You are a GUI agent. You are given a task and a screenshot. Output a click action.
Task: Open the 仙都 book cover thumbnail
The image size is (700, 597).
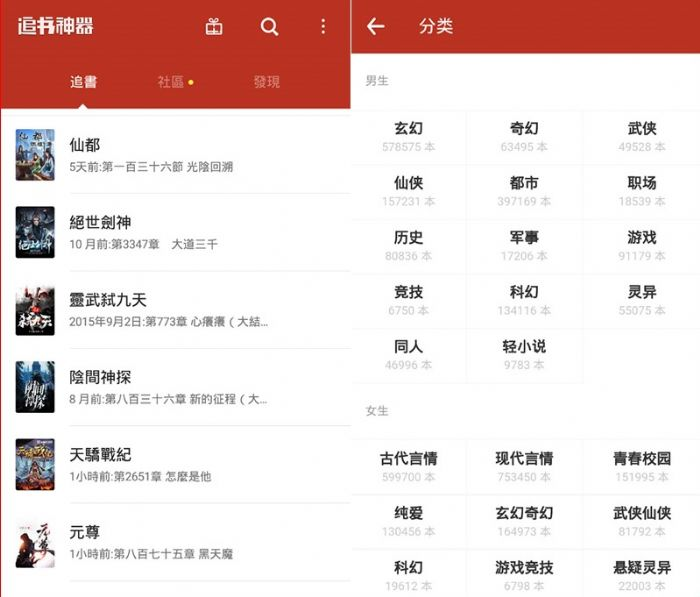coord(35,155)
